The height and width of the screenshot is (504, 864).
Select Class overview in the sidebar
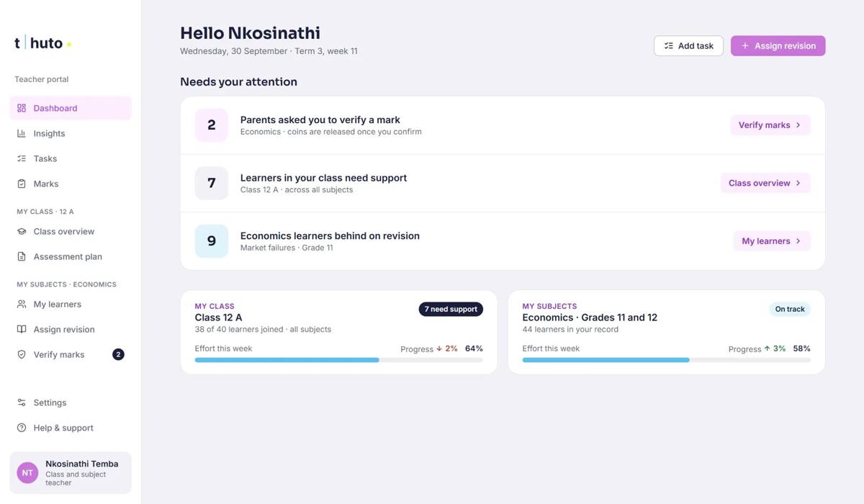pos(71,231)
